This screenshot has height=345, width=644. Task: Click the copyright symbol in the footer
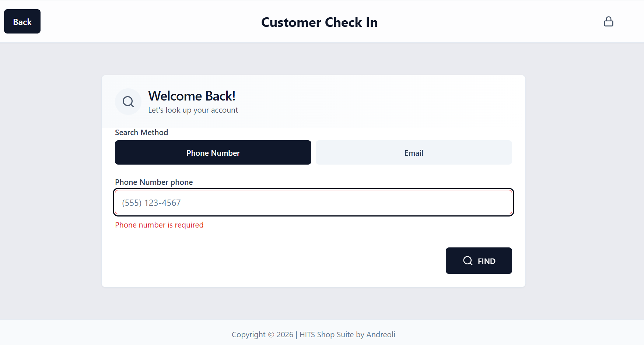271,335
